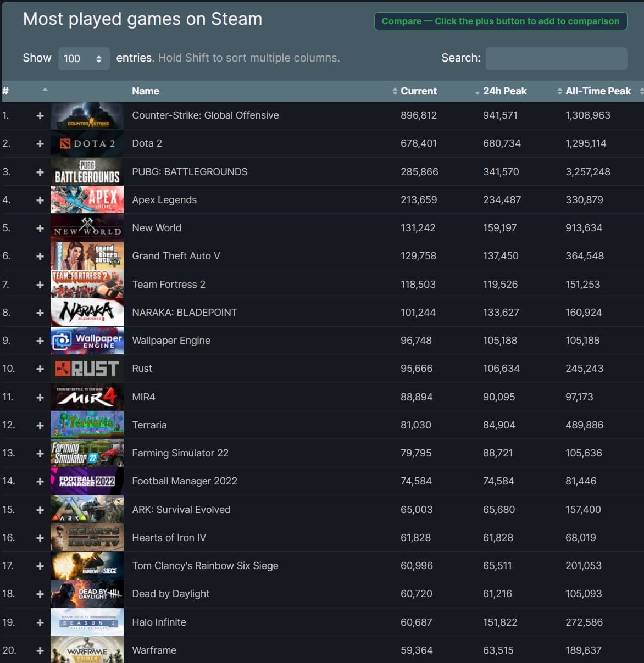Open the Dota 2 game thumbnail
Image resolution: width=644 pixels, height=663 pixels.
click(x=87, y=143)
